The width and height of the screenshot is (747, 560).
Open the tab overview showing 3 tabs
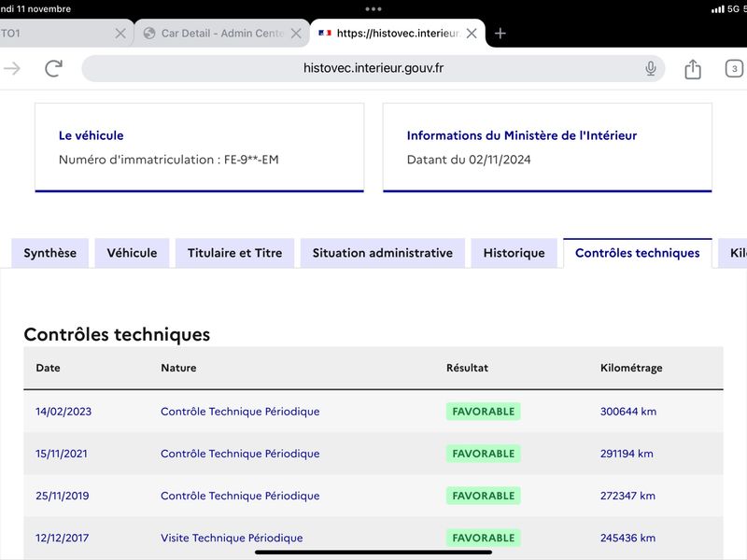click(734, 68)
